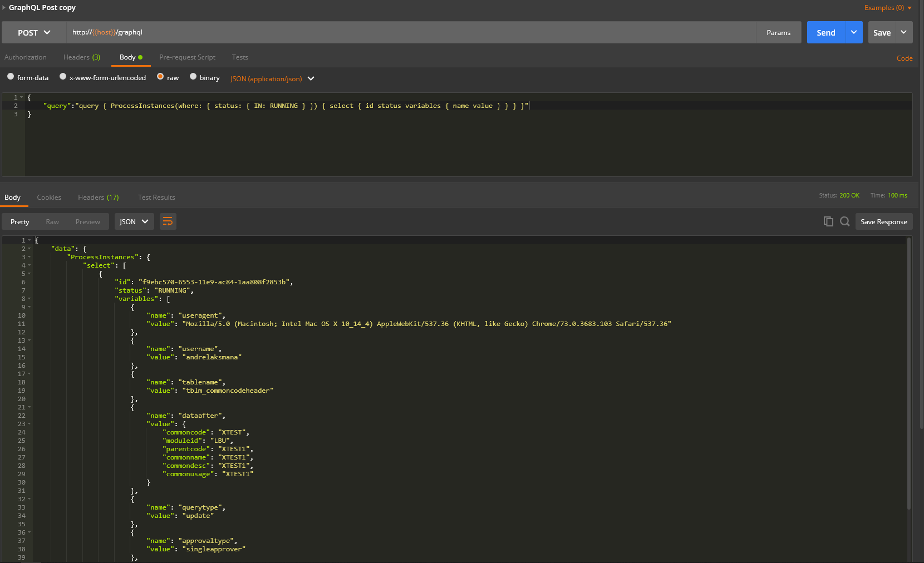Image resolution: width=924 pixels, height=563 pixels.
Task: Select the request Body tab
Action: [x=131, y=57]
